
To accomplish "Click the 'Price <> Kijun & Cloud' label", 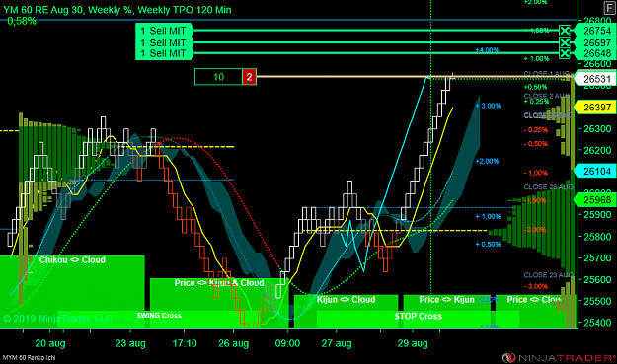I will [x=219, y=283].
